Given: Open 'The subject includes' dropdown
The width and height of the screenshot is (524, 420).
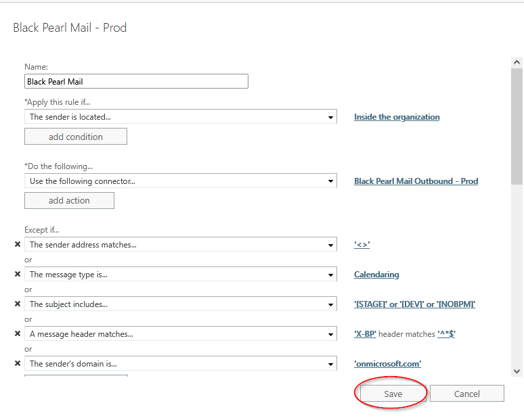Looking at the screenshot, I should click(330, 304).
